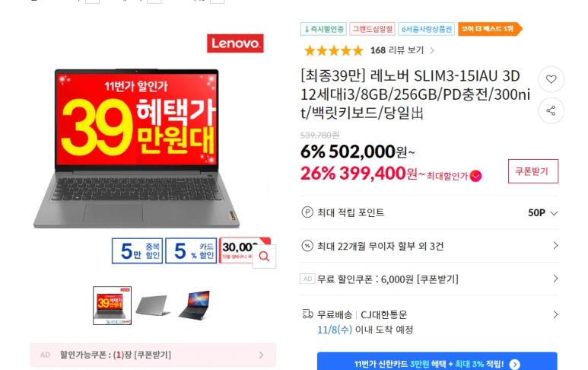Image resolution: width=588 pixels, height=370 pixels.
Task: Click the percent icon beside 무이자 할부
Action: tap(307, 246)
